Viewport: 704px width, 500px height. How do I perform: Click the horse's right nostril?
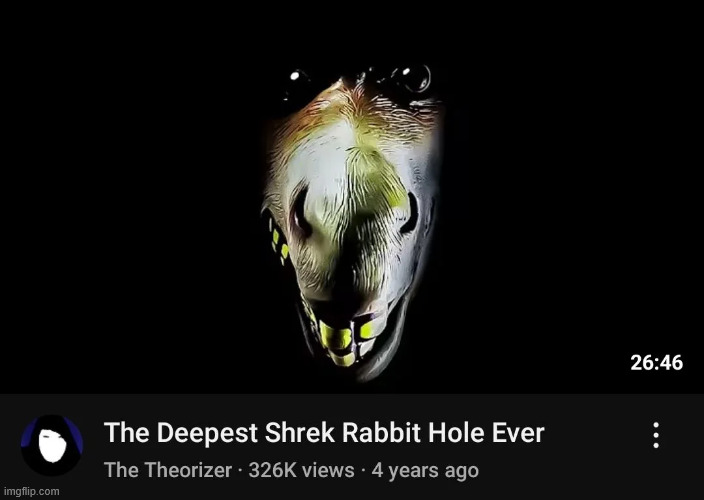409,214
